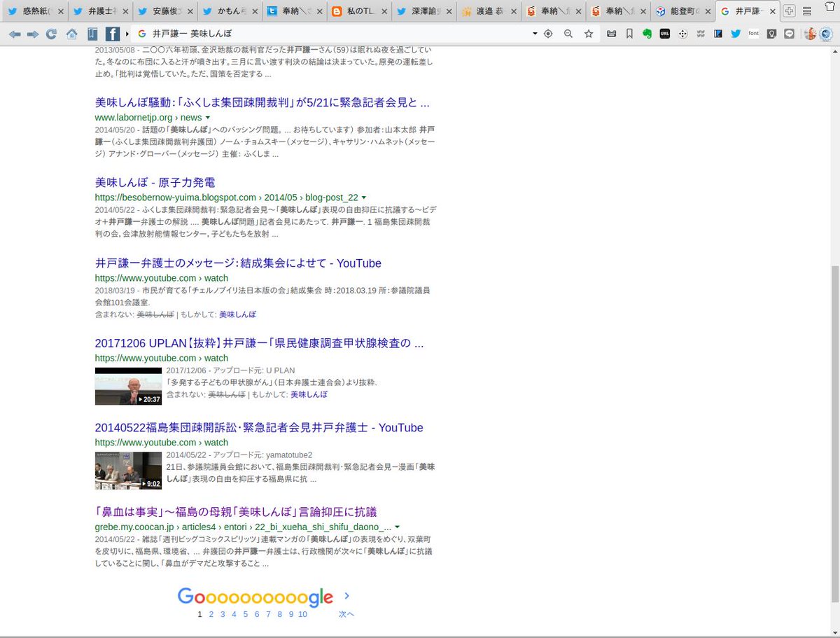Go forward with the right arrow button
This screenshot has width=840, height=638.
pos(33,34)
